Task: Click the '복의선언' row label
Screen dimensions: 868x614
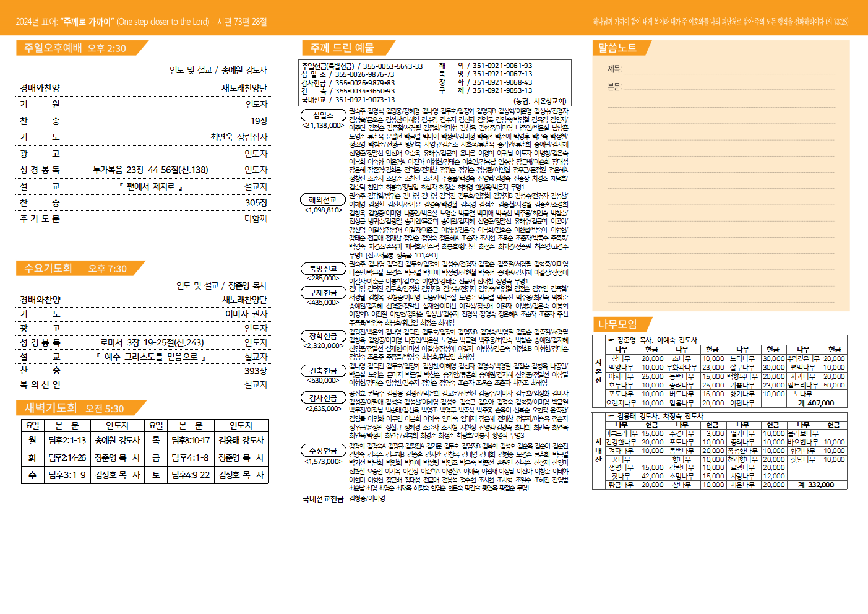Action: (40, 384)
